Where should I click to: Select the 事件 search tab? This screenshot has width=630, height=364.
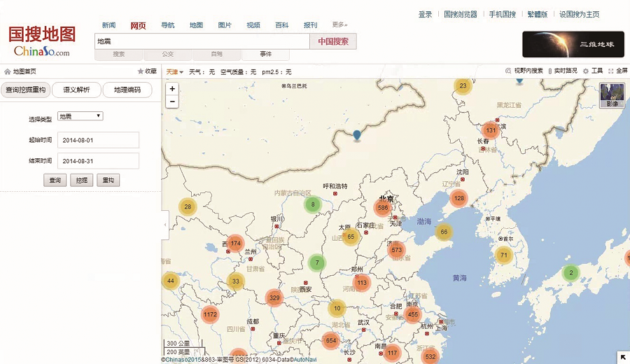pyautogui.click(x=265, y=55)
